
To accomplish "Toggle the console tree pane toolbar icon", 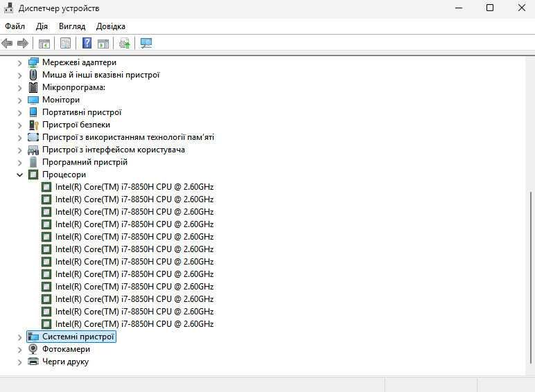I will click(44, 44).
